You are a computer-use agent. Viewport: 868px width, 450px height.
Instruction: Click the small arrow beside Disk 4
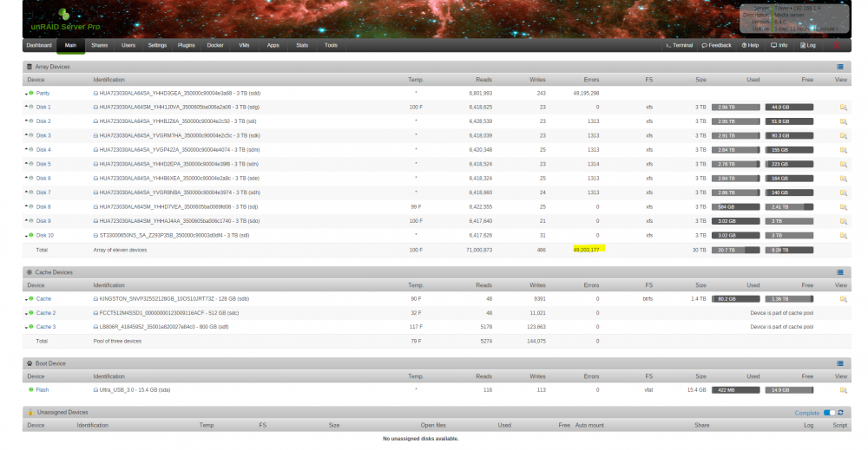[x=26, y=150]
